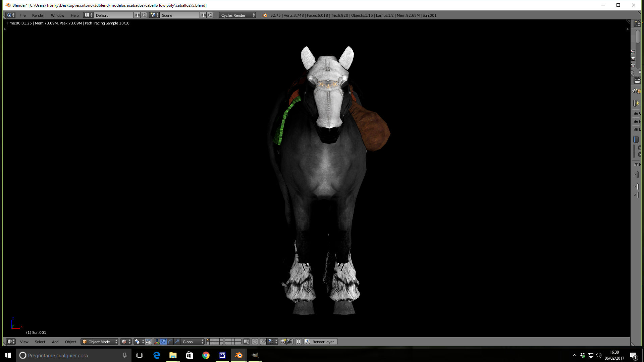This screenshot has width=644, height=362.
Task: Open the snap element type selector
Action: pos(272,342)
